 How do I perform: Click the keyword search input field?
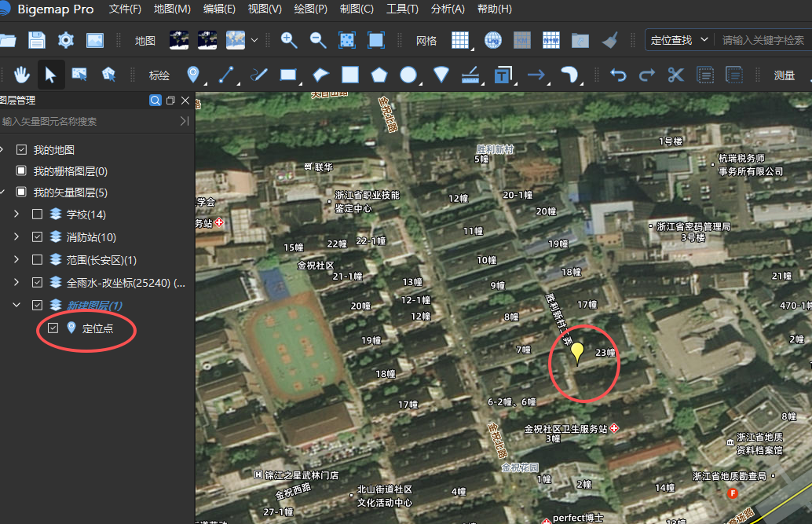[x=765, y=40]
